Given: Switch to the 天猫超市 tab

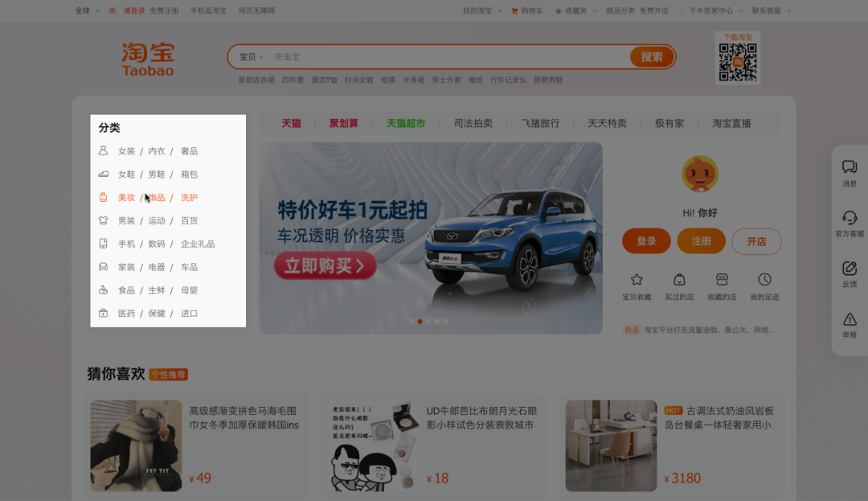Looking at the screenshot, I should click(x=406, y=124).
